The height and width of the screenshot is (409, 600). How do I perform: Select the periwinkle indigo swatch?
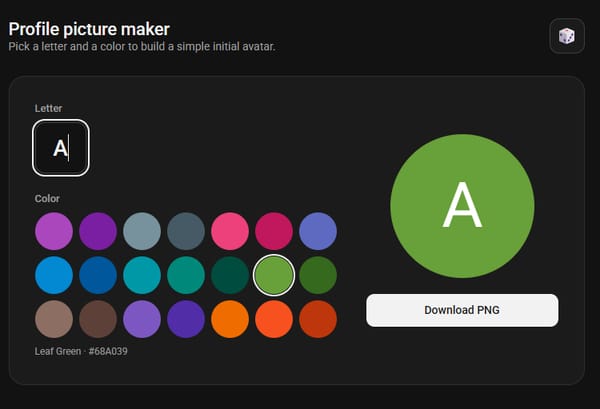coord(318,231)
